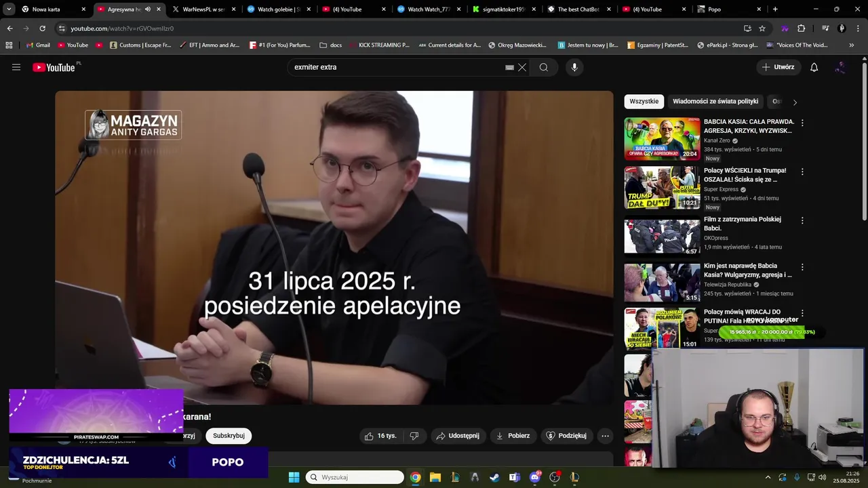Switch to the Nowa karta tab
The width and height of the screenshot is (868, 488).
pos(54,9)
